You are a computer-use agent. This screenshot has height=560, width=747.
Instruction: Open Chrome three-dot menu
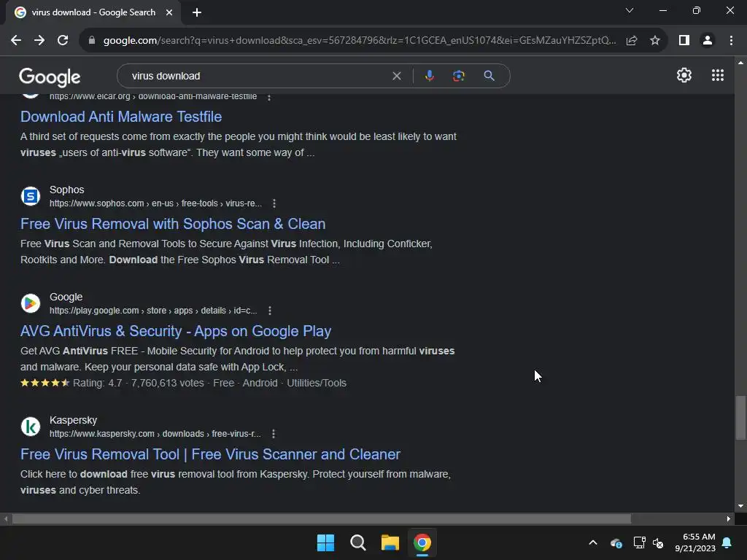pos(731,41)
